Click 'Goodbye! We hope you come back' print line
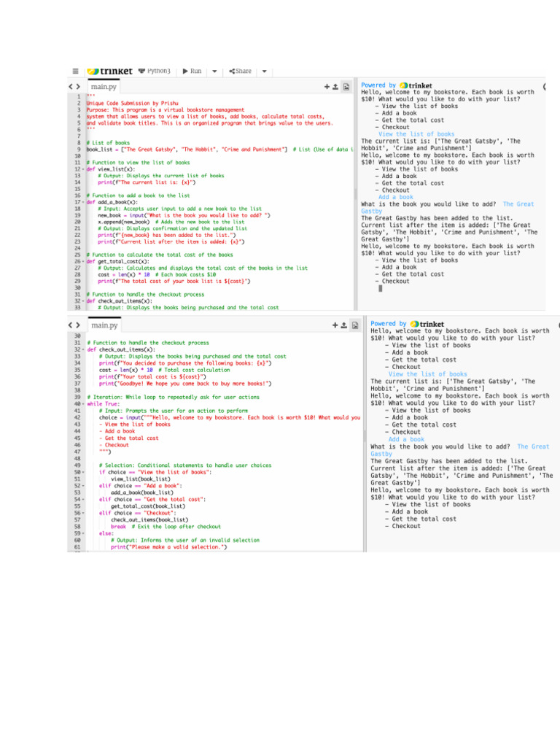 pyautogui.click(x=185, y=384)
